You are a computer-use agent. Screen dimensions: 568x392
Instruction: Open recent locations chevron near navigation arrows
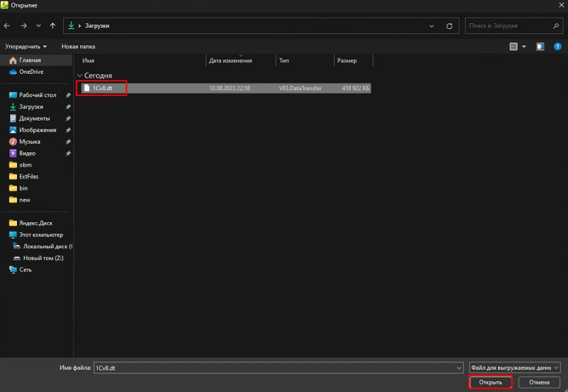[x=38, y=26]
